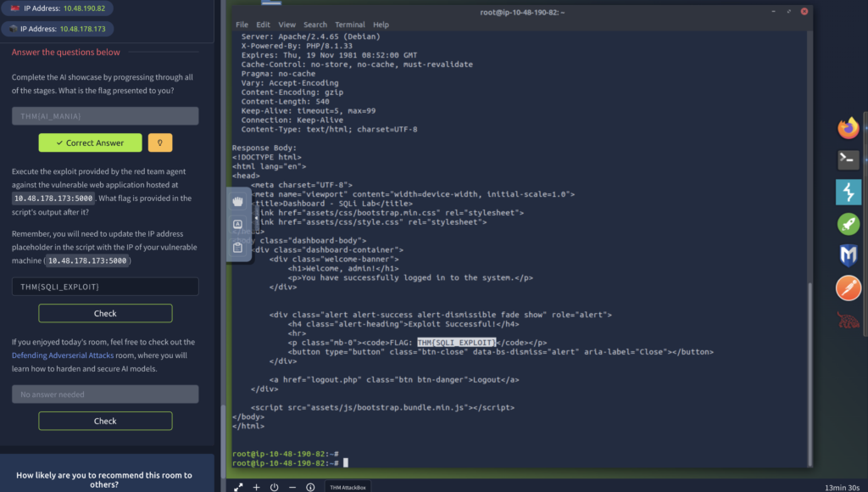Open Firefox from the desktop dock
The width and height of the screenshot is (868, 492).
848,128
